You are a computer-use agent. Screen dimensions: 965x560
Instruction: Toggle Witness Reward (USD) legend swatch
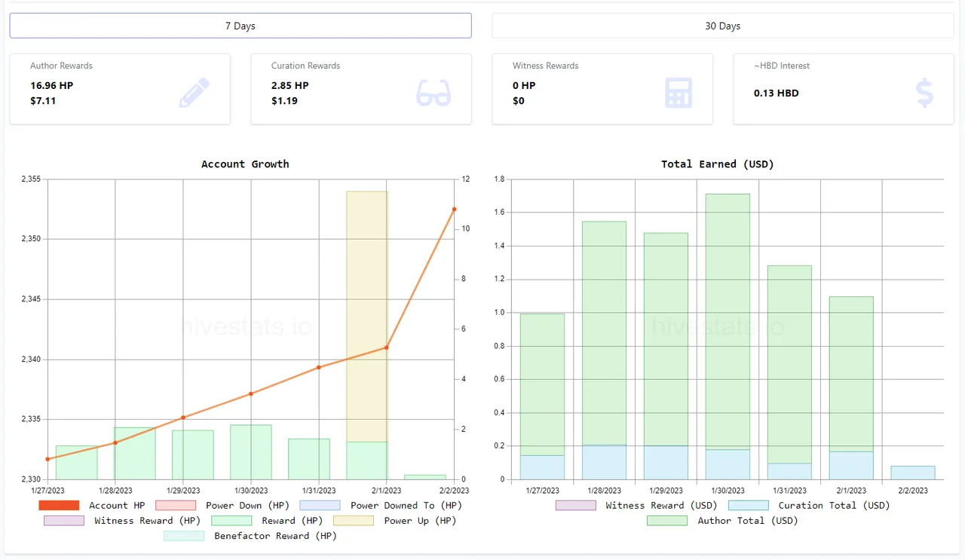575,506
